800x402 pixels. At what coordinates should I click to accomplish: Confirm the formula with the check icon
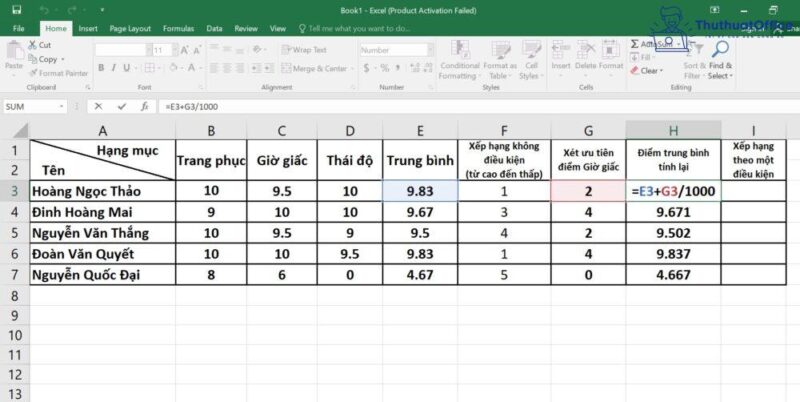pyautogui.click(x=121, y=106)
